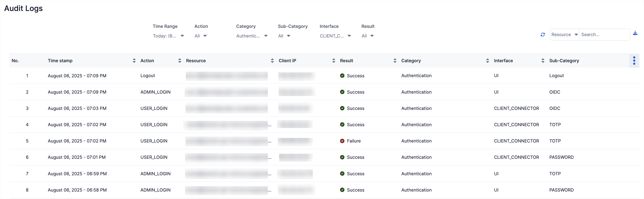644x199 pixels.
Task: Open the Category filter dropdown
Action: 252,36
